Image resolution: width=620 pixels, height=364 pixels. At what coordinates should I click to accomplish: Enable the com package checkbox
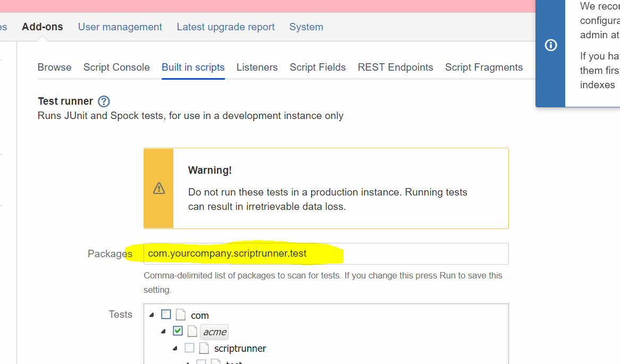pos(166,314)
